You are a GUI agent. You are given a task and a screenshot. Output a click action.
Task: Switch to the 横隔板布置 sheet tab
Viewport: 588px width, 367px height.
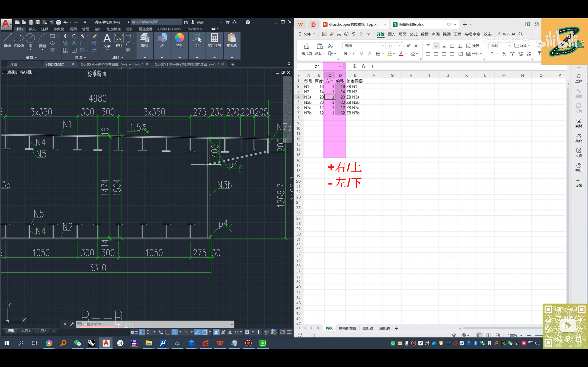click(347, 328)
